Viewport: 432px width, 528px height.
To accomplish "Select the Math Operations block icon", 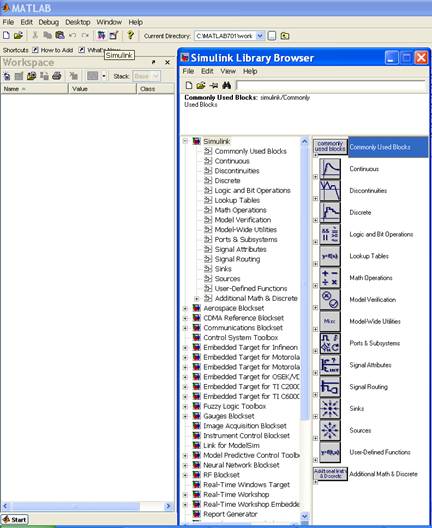I will [330, 278].
